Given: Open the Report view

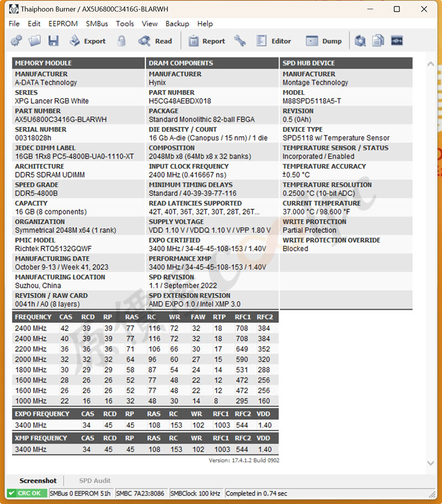Looking at the screenshot, I should coord(207,41).
